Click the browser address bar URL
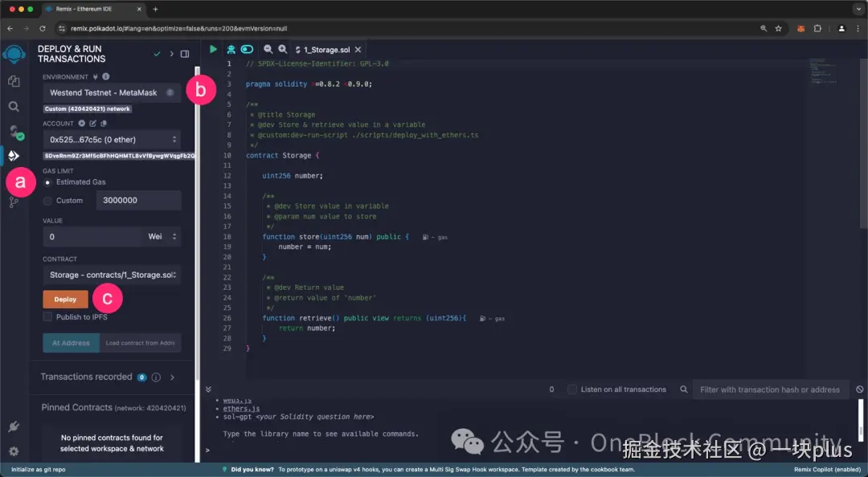This screenshot has height=477, width=868. coord(178,28)
